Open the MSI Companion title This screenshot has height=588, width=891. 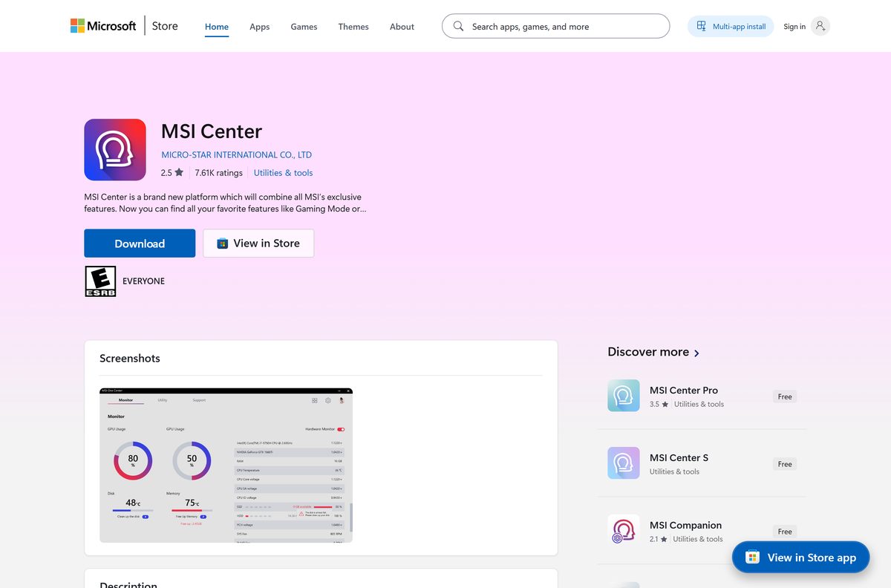tap(685, 525)
